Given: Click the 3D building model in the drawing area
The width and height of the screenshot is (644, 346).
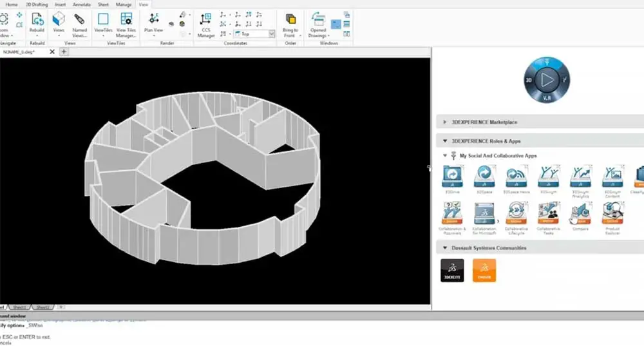Looking at the screenshot, I should coord(202,178).
